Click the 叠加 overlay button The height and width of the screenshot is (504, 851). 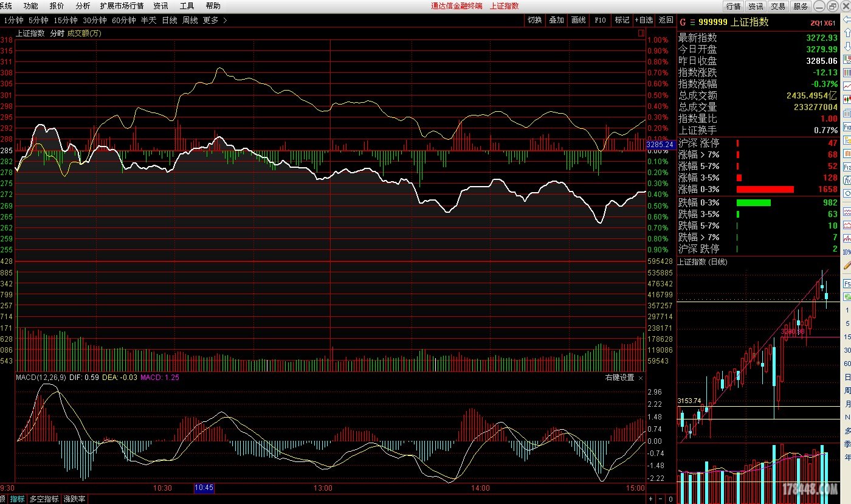[556, 20]
